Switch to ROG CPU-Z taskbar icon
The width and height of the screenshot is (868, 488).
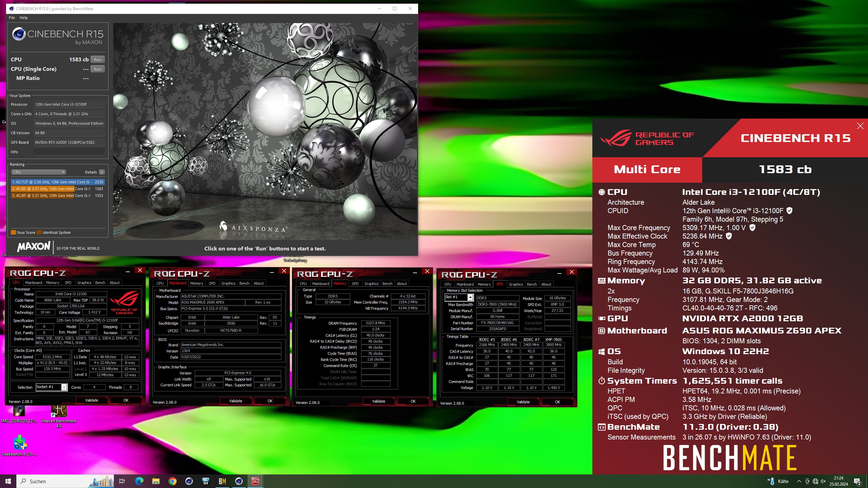pos(256,481)
